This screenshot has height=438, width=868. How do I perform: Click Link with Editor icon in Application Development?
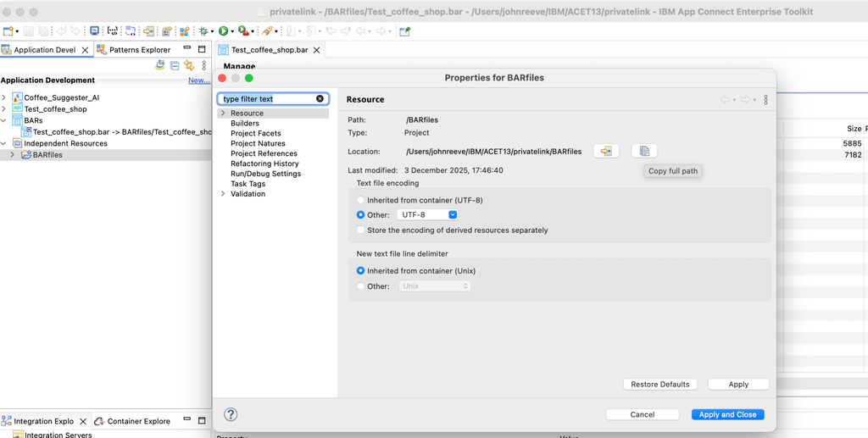tap(189, 65)
